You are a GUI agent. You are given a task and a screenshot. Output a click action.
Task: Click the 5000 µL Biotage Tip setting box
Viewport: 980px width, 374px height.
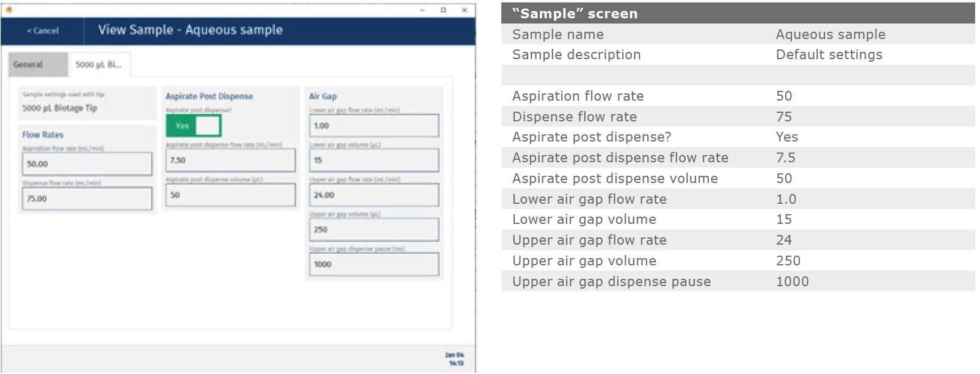(x=87, y=103)
